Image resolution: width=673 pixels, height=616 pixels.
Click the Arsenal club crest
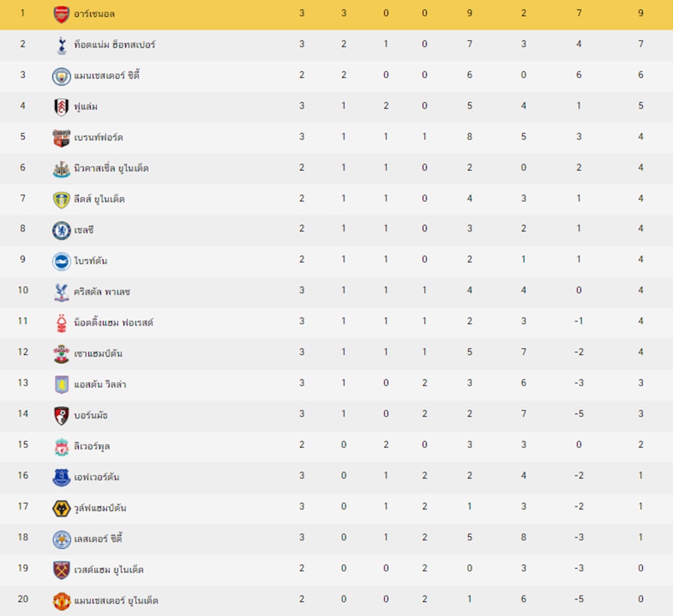pyautogui.click(x=61, y=14)
